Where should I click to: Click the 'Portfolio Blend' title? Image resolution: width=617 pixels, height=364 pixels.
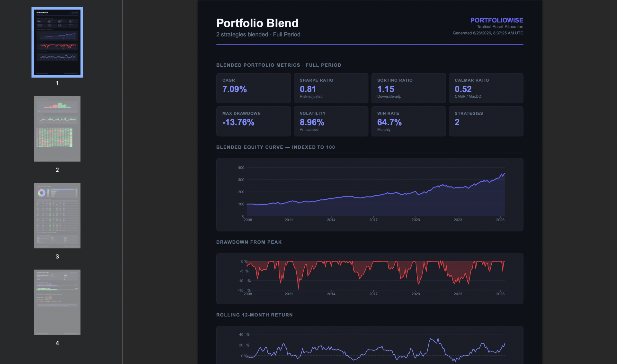(x=257, y=23)
